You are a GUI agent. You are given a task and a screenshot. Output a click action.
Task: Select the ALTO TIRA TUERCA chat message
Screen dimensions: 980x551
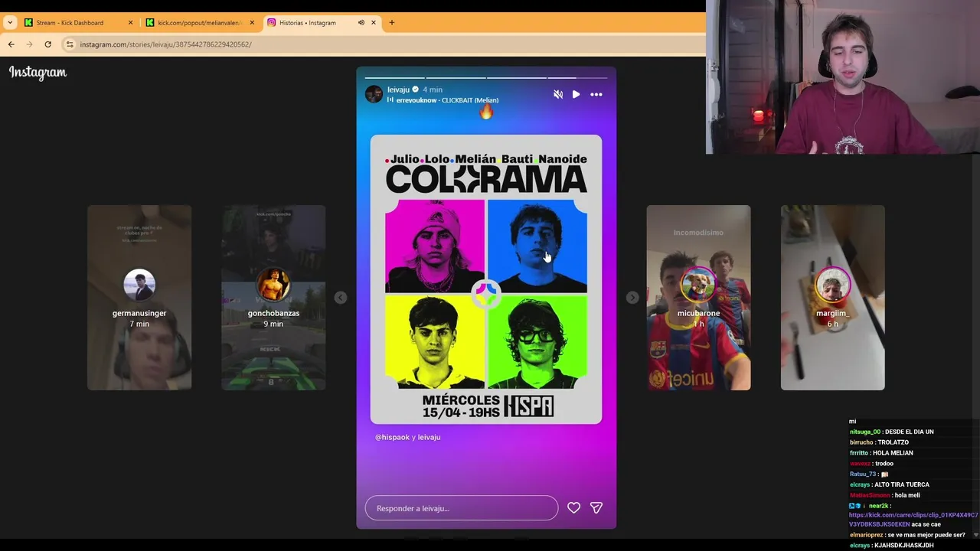(902, 484)
